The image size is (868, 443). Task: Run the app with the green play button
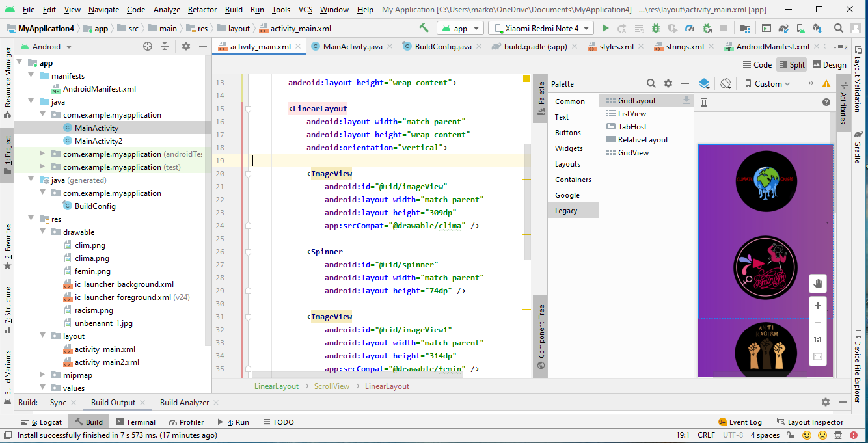pyautogui.click(x=605, y=29)
